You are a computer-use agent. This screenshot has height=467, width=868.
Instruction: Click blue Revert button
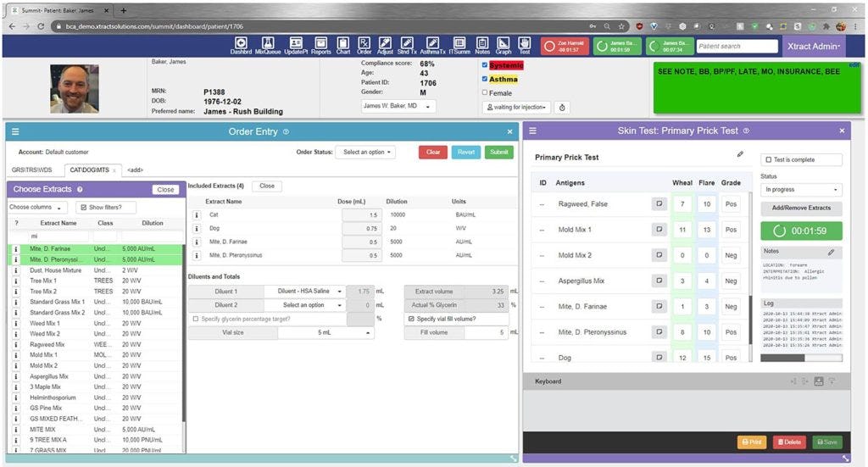point(466,153)
